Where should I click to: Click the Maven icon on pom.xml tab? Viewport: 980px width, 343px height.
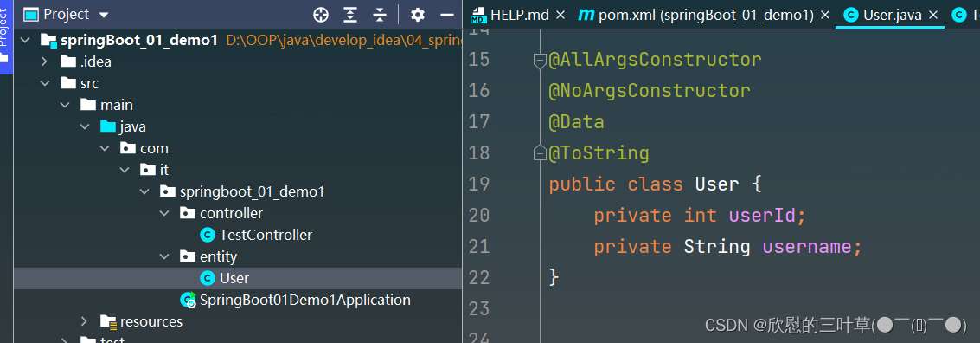coord(586,15)
